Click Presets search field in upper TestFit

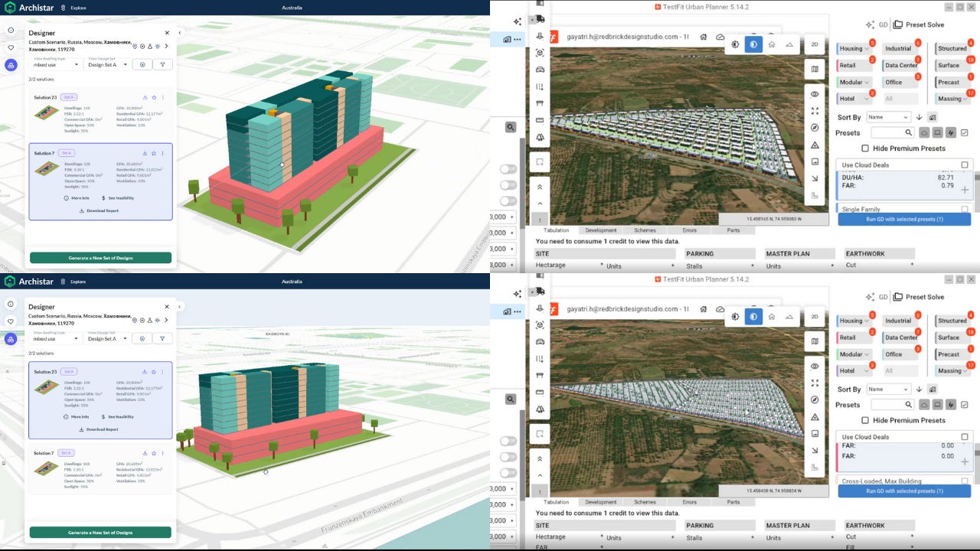[892, 132]
